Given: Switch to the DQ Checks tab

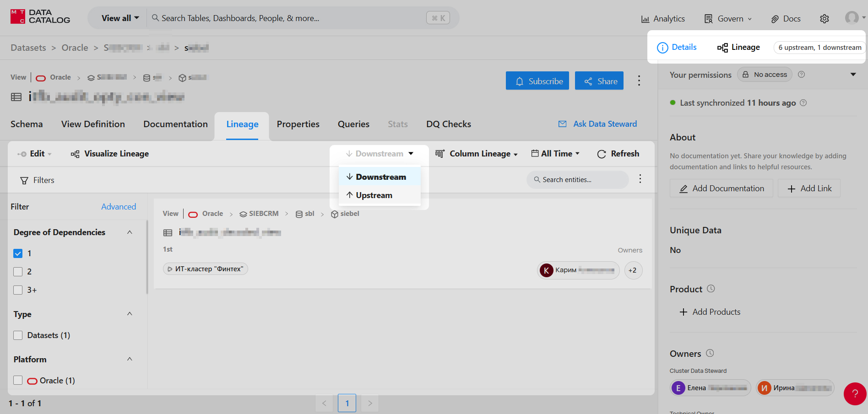Looking at the screenshot, I should pyautogui.click(x=448, y=124).
